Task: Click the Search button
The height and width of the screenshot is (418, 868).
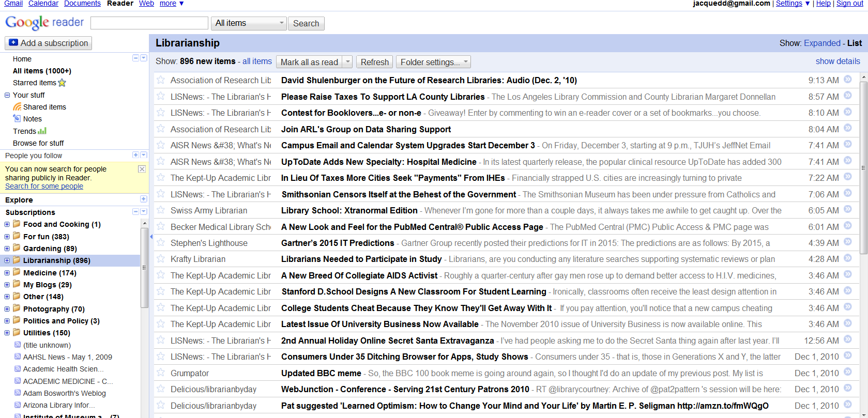Action: (306, 23)
